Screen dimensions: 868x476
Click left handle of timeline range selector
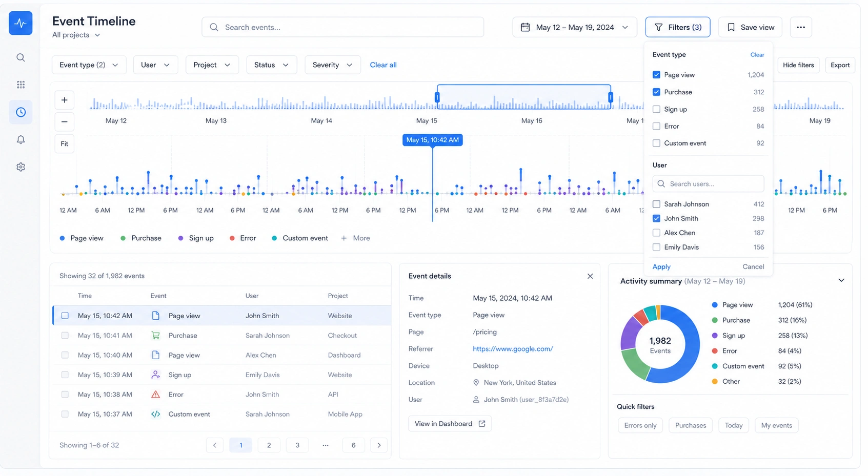(x=437, y=97)
